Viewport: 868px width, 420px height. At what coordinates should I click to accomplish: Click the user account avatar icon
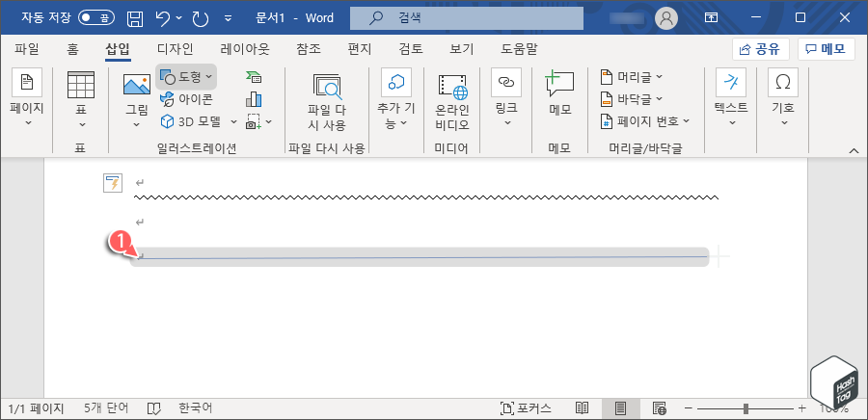point(666,18)
